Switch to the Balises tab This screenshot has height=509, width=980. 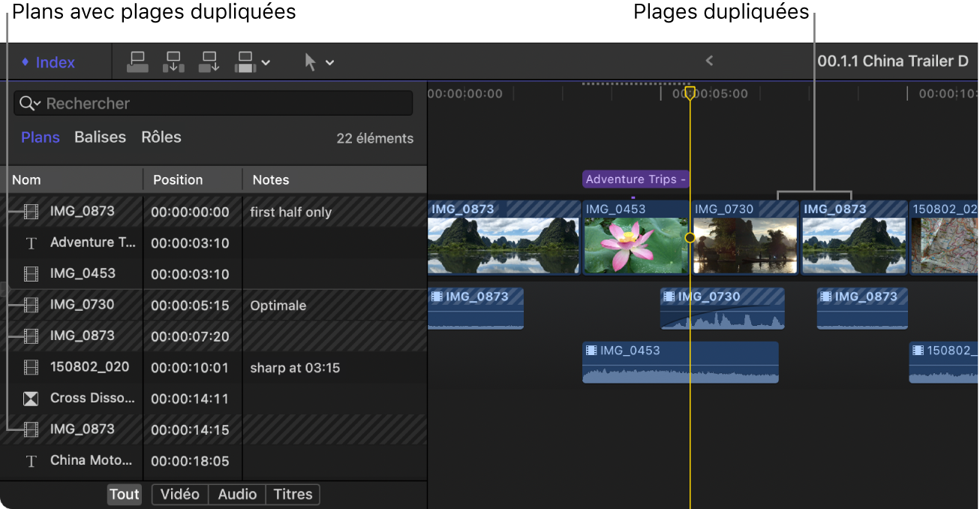click(x=100, y=137)
